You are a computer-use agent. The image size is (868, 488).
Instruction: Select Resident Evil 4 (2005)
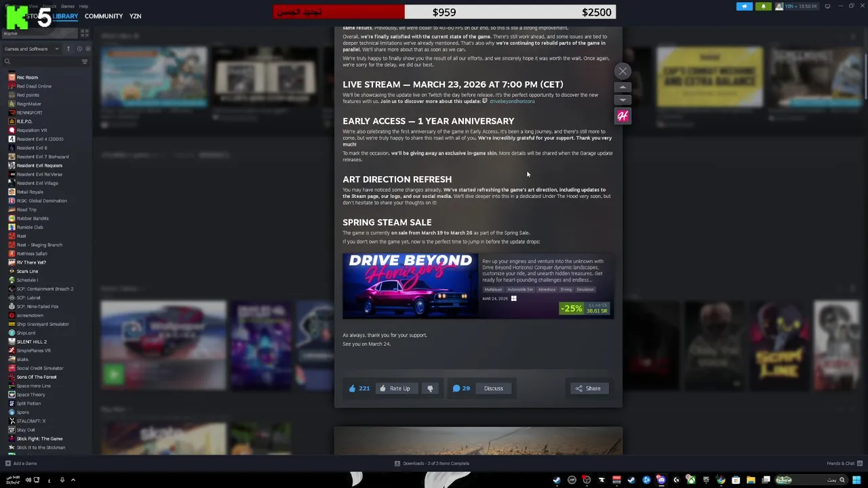tap(40, 139)
